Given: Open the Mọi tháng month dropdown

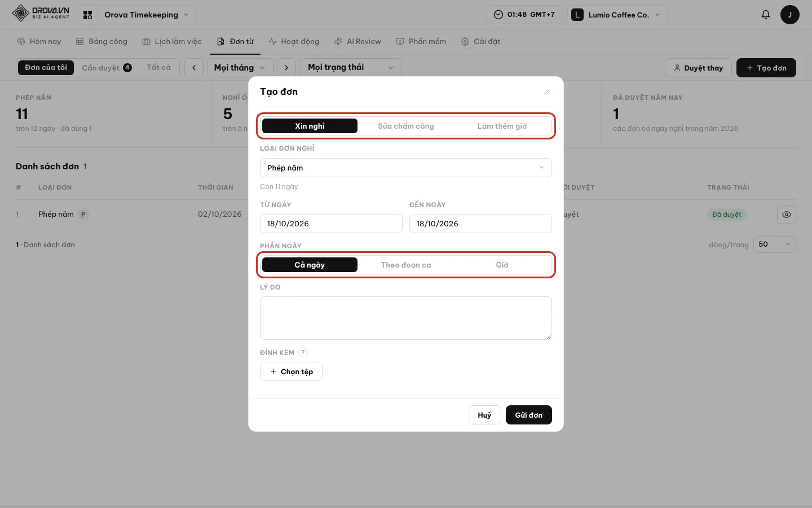Looking at the screenshot, I should click(x=240, y=68).
